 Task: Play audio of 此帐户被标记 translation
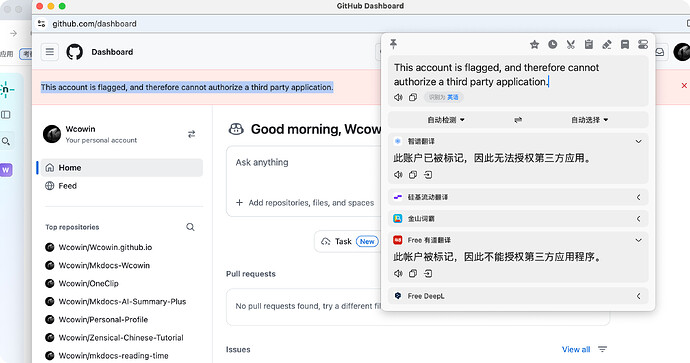click(x=398, y=274)
